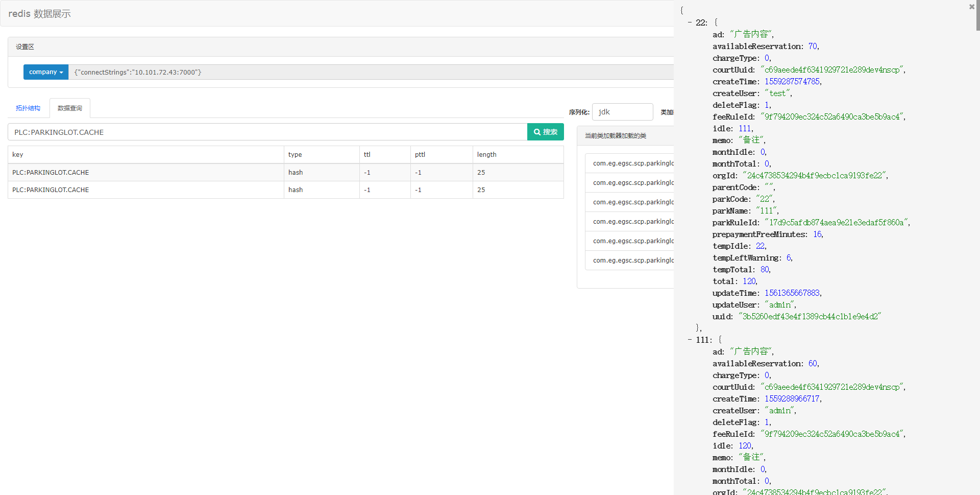Click the ttl column header

pos(367,155)
